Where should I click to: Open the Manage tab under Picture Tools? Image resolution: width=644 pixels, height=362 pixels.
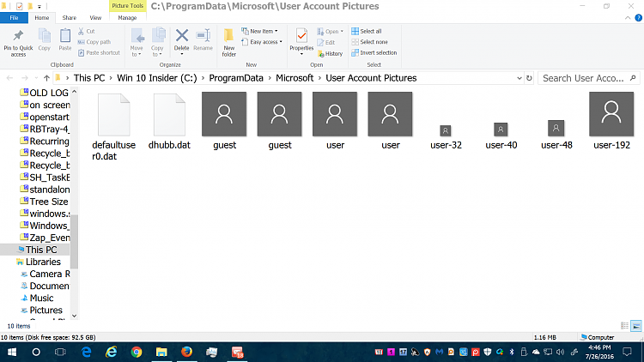(x=127, y=18)
